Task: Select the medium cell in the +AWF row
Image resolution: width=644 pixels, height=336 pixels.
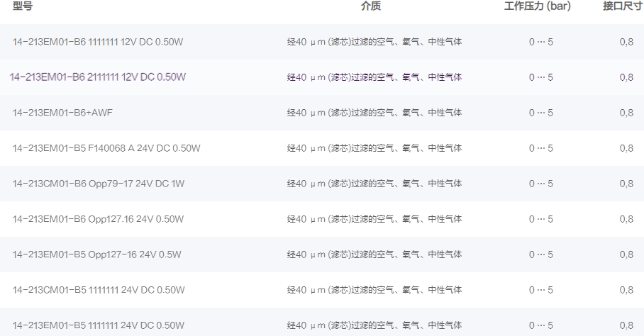Action: 374,113
